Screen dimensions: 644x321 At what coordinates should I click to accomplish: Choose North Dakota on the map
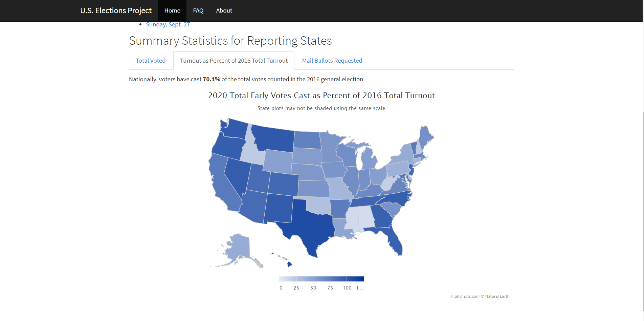(307, 140)
